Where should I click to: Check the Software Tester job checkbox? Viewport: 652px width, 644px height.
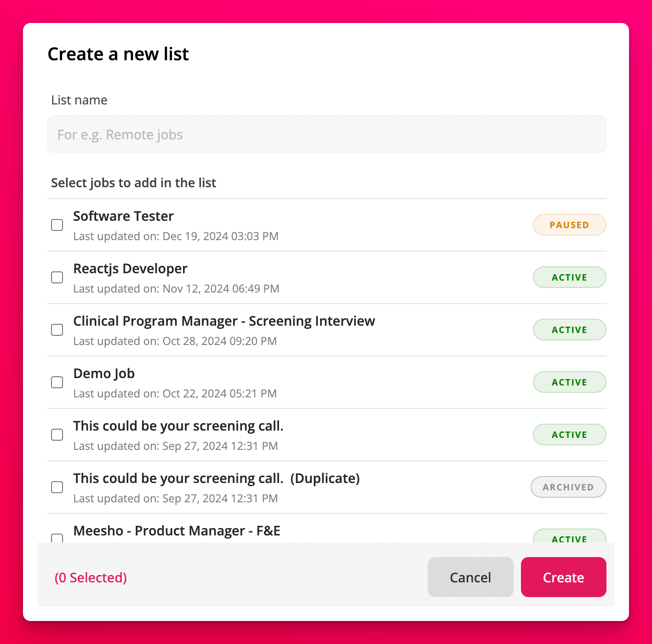pyautogui.click(x=57, y=225)
